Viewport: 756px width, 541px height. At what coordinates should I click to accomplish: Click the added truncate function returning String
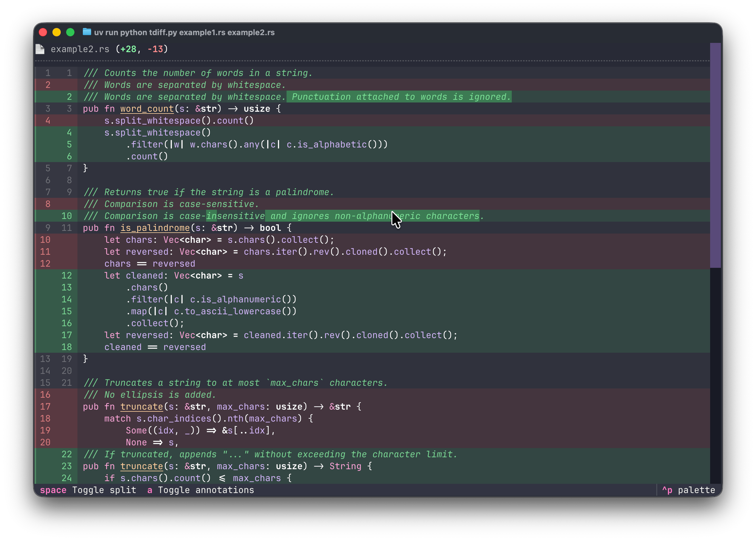(141, 466)
